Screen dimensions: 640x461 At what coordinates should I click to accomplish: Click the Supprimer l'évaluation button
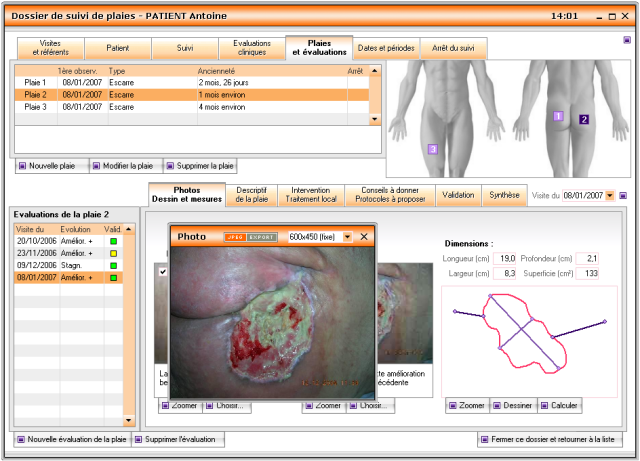coord(178,440)
